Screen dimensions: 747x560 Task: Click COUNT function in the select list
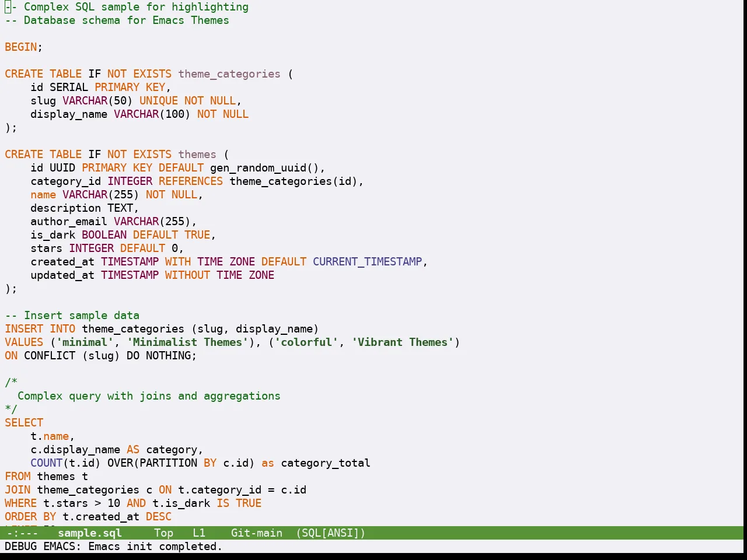[47, 463]
